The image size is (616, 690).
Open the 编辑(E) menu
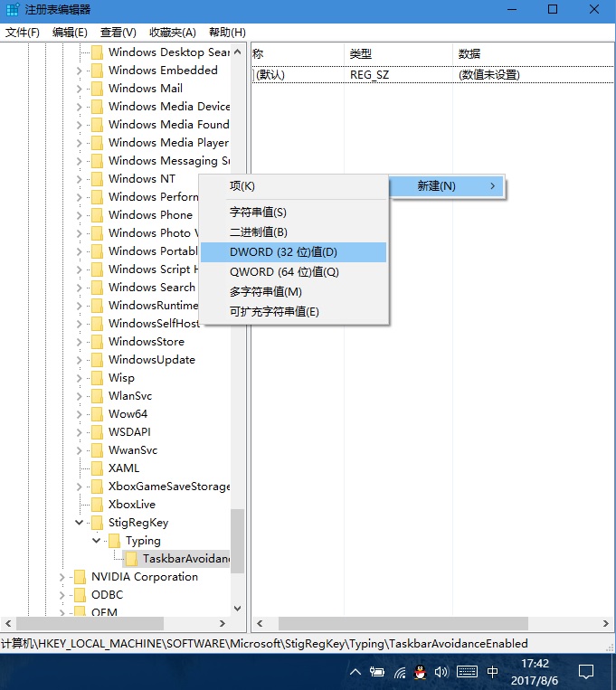[x=70, y=33]
